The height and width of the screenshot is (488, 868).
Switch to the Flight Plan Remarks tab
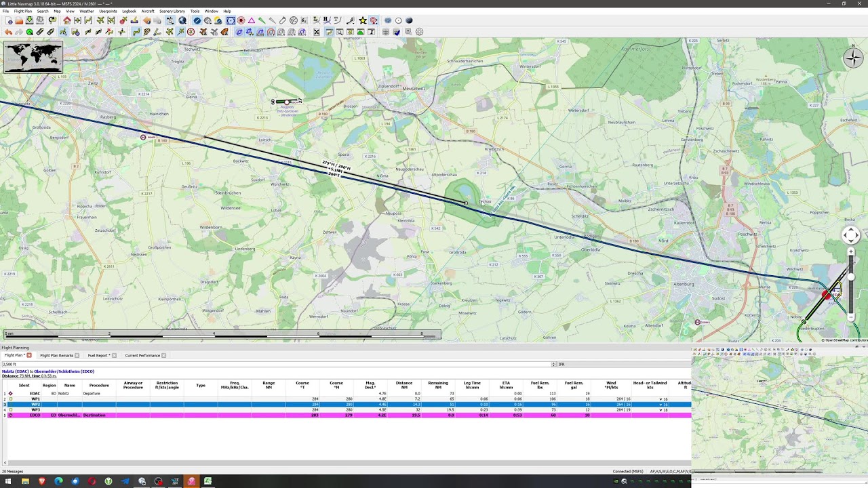pyautogui.click(x=56, y=355)
